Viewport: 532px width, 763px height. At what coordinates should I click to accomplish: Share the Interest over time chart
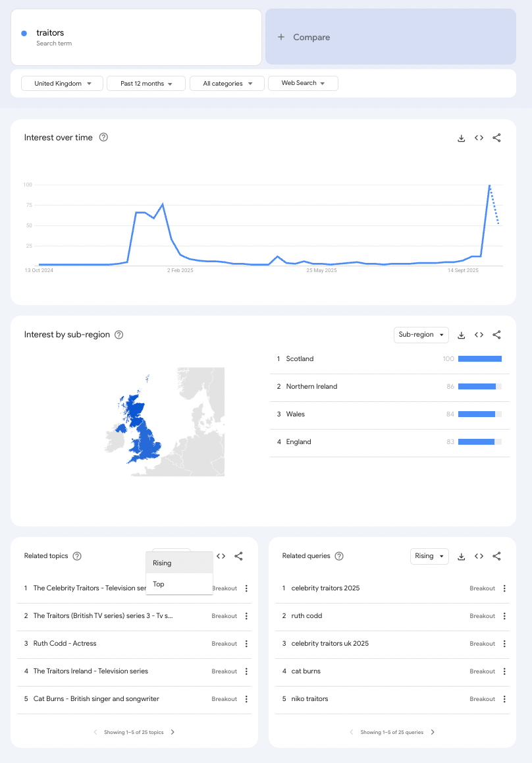click(497, 138)
